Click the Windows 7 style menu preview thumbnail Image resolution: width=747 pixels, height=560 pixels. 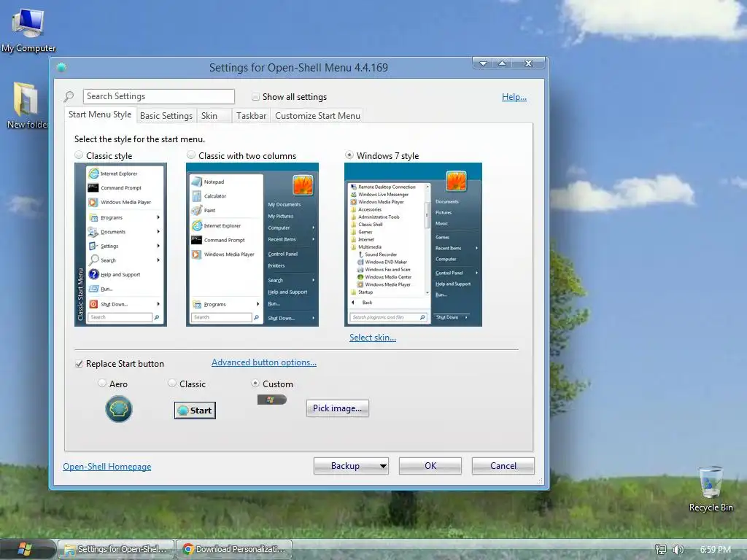point(413,245)
